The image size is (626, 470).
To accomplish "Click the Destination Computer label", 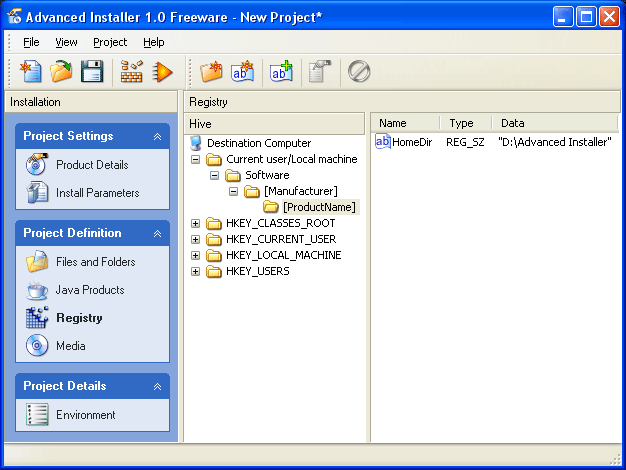I will [x=259, y=143].
